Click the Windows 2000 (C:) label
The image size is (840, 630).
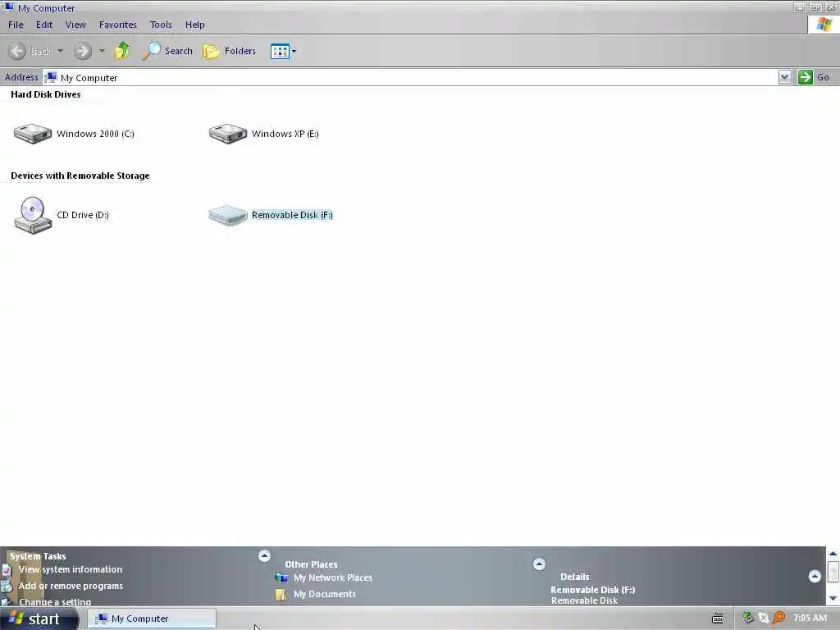(95, 134)
